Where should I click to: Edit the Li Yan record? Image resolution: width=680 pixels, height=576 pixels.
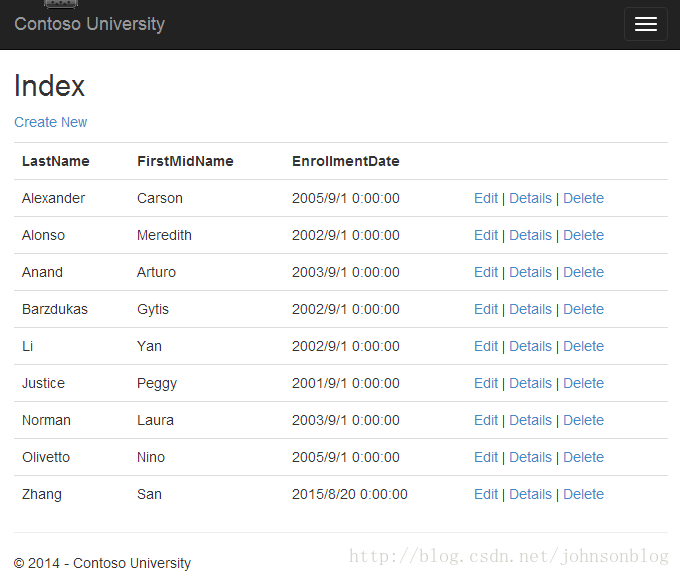click(486, 346)
